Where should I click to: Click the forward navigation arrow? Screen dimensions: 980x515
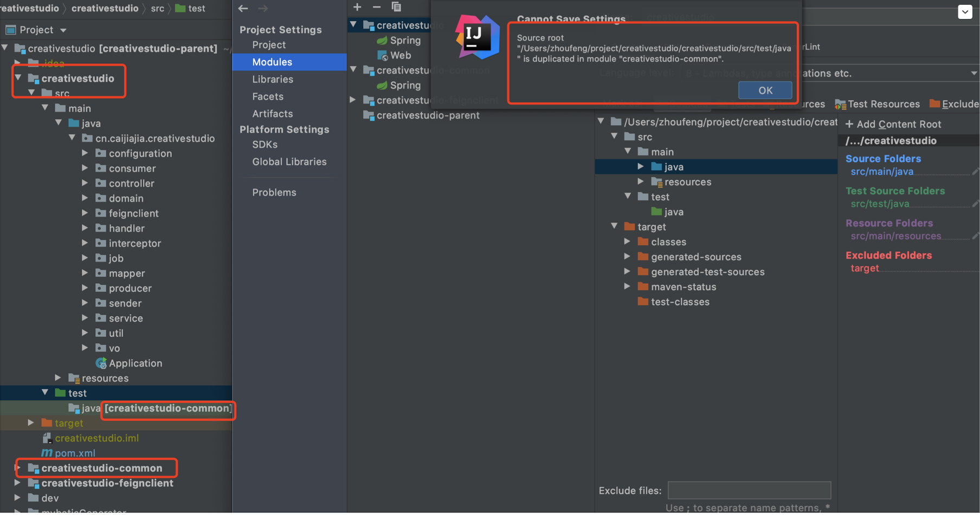[263, 8]
